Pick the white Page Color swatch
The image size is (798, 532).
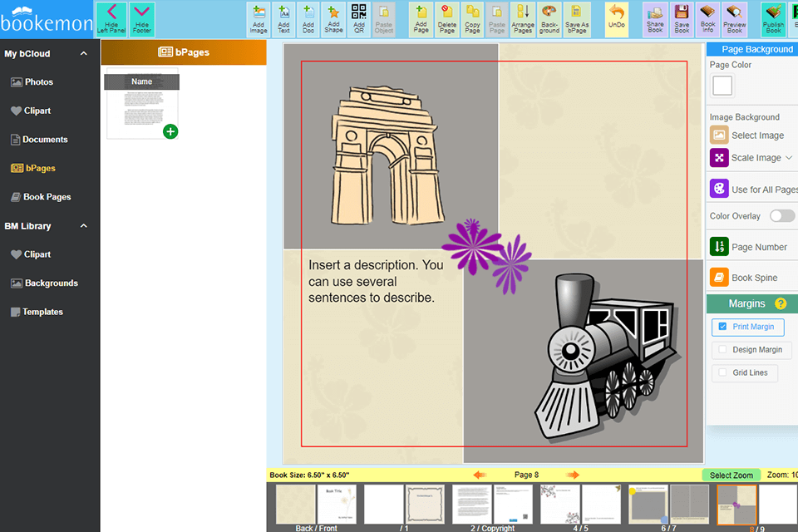(722, 86)
